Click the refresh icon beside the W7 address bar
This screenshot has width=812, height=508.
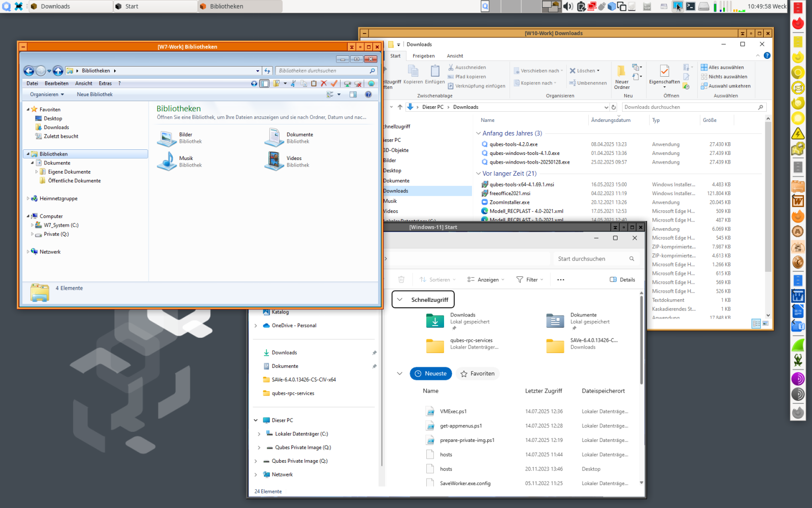point(267,71)
